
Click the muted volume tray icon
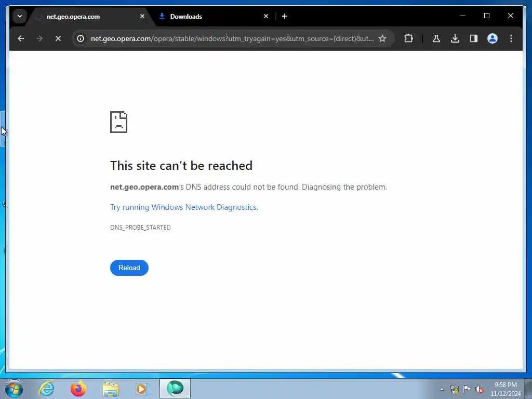click(x=480, y=389)
